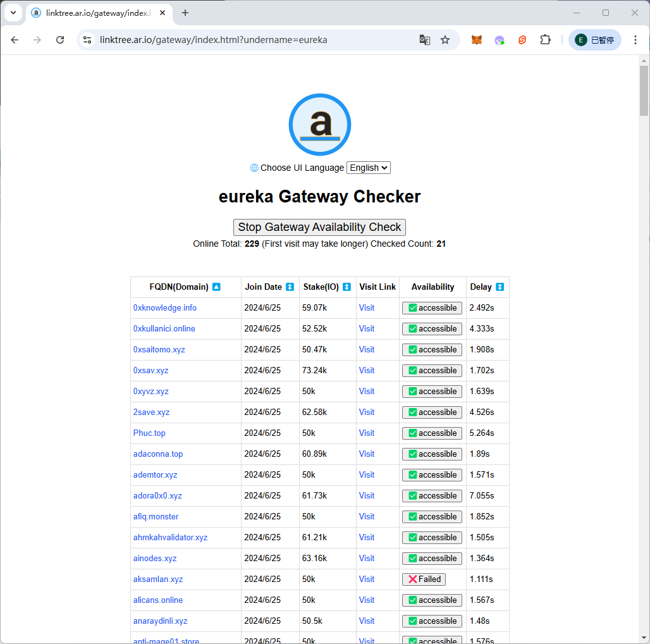Image resolution: width=650 pixels, height=644 pixels.
Task: Close the linktree.ar.io tab
Action: pos(162,13)
